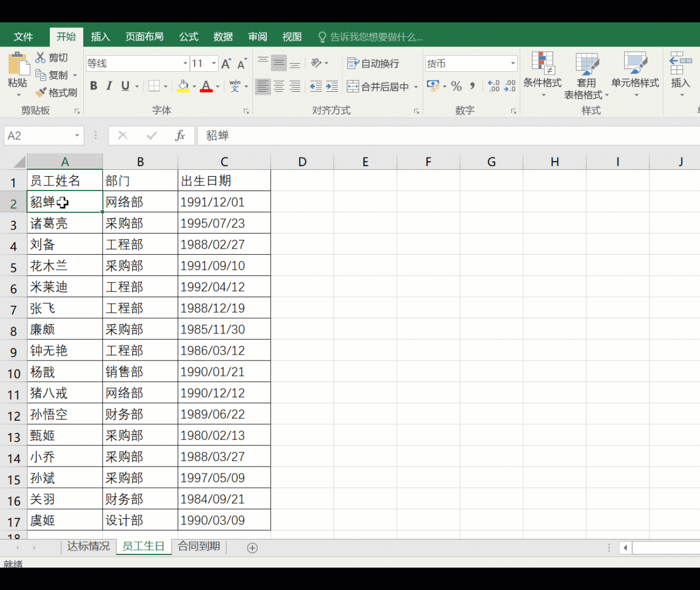Increase decimal places

493,86
